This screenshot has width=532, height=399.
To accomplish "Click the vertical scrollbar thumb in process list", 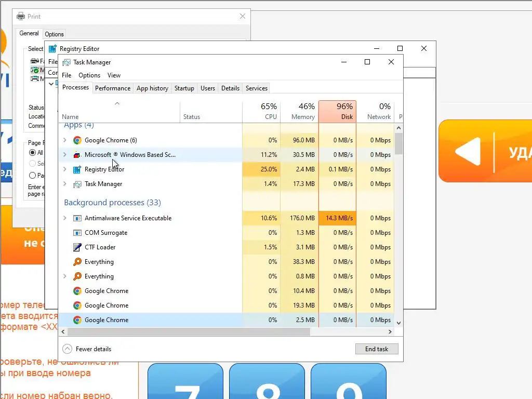I will (398, 143).
